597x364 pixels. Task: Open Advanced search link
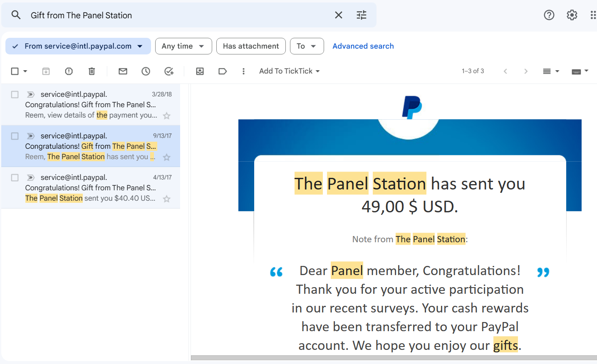(363, 46)
